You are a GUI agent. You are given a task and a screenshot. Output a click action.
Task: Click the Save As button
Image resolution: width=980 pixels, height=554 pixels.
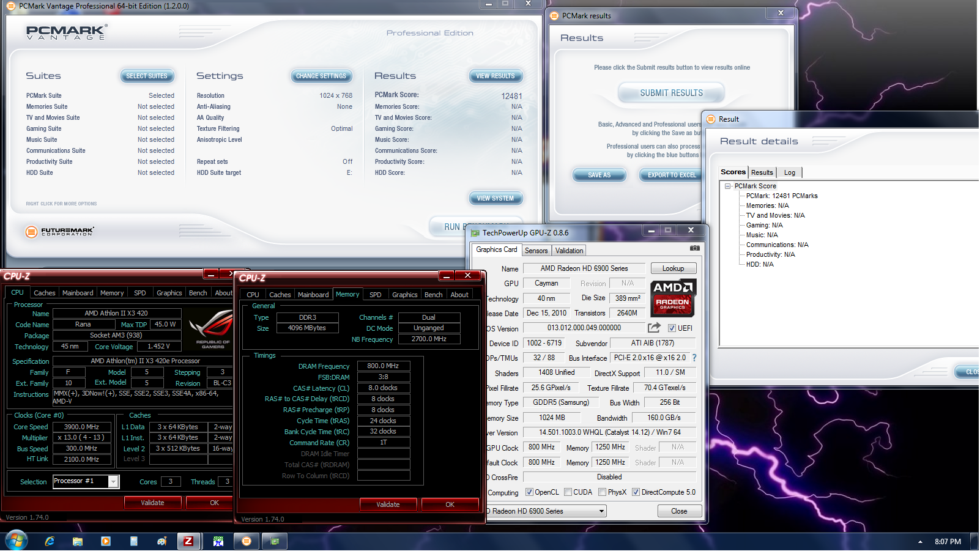[600, 175]
